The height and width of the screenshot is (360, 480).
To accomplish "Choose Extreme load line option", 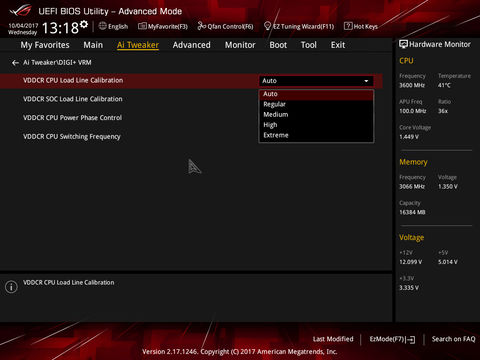I will [316, 135].
